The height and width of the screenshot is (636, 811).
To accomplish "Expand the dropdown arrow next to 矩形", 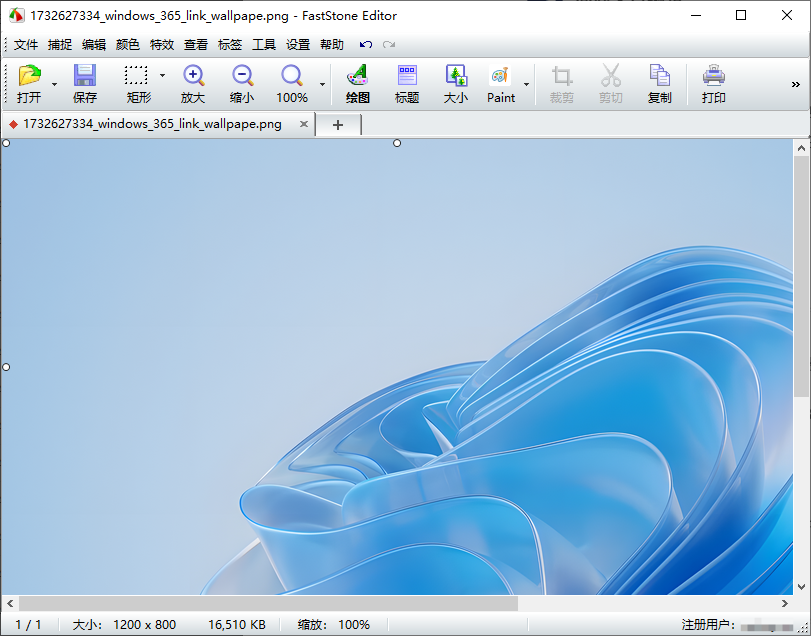I will click(x=162, y=76).
